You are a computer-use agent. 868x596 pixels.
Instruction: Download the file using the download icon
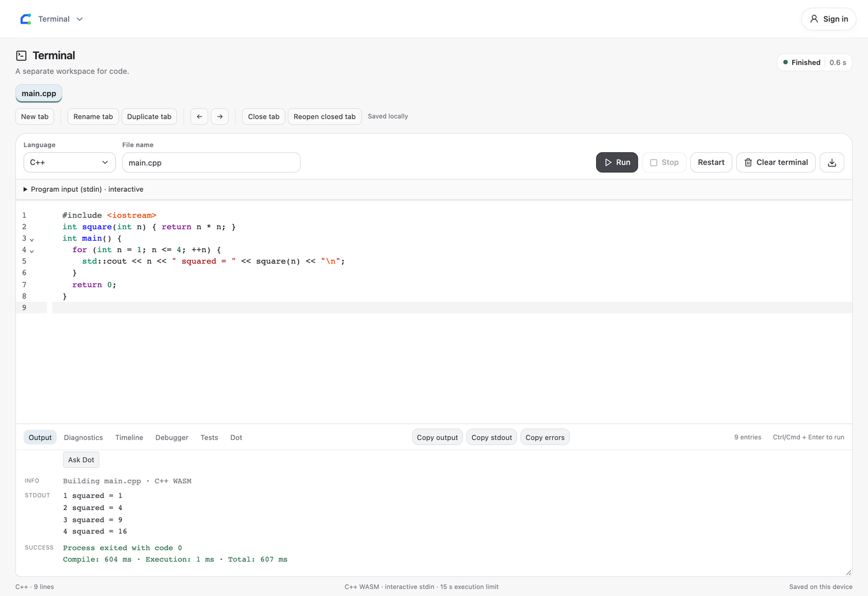(x=832, y=162)
